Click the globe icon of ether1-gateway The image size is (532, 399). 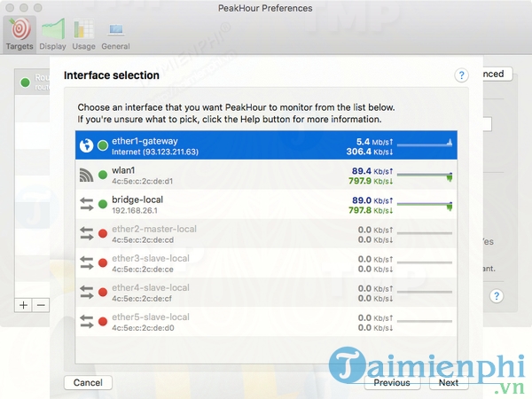(86, 145)
